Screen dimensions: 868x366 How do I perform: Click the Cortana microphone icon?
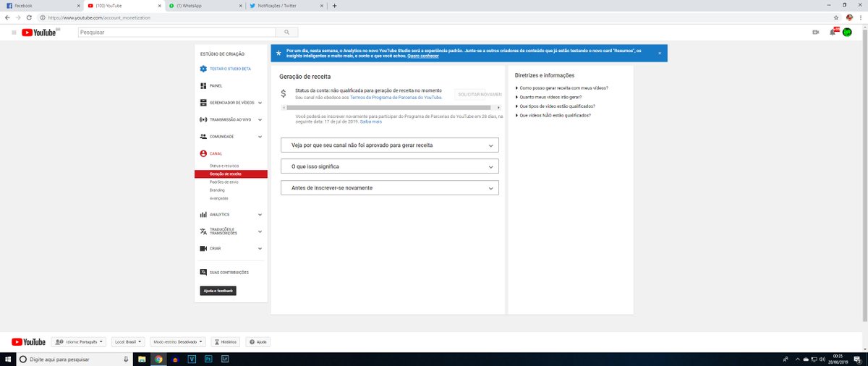tap(126, 359)
